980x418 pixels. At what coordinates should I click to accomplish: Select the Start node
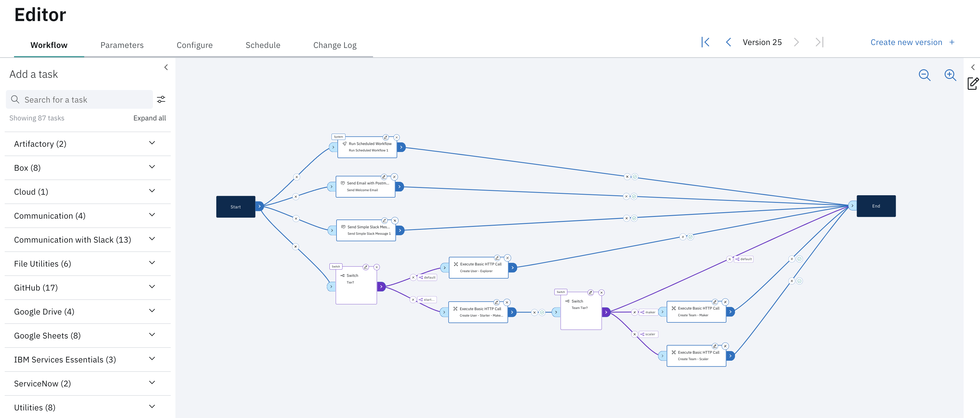click(235, 207)
